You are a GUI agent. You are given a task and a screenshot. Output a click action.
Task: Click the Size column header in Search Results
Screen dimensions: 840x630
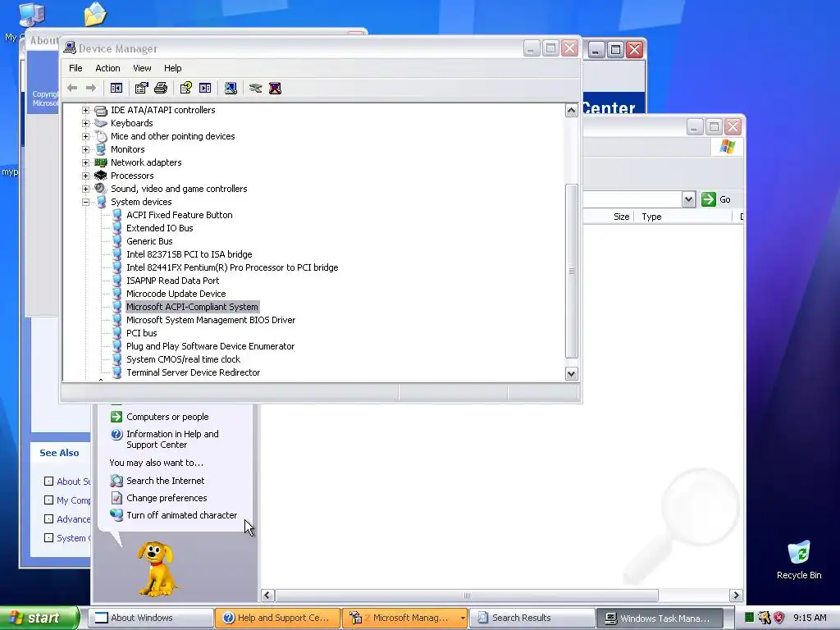tap(621, 217)
